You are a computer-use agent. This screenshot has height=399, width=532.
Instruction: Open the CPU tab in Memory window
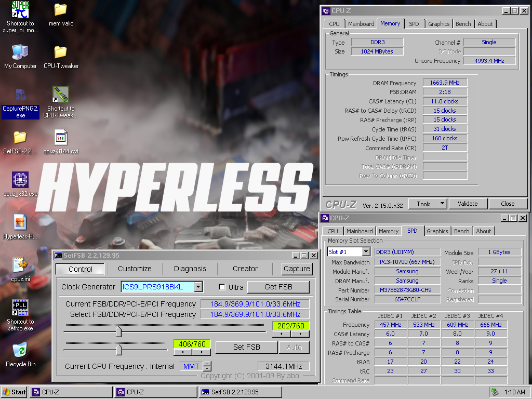[x=334, y=24]
